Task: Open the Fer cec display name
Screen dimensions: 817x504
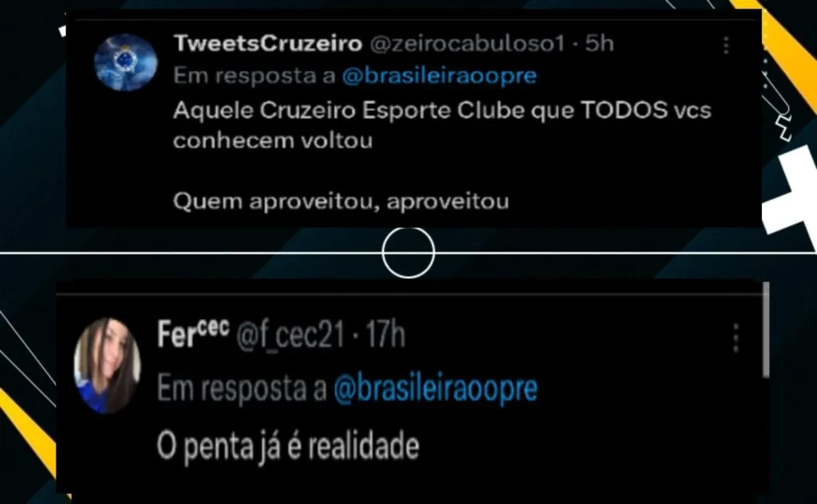Action: point(193,333)
